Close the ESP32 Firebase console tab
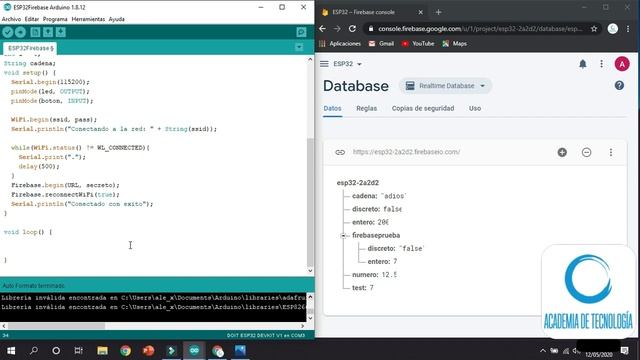The image size is (640, 360). (x=420, y=12)
